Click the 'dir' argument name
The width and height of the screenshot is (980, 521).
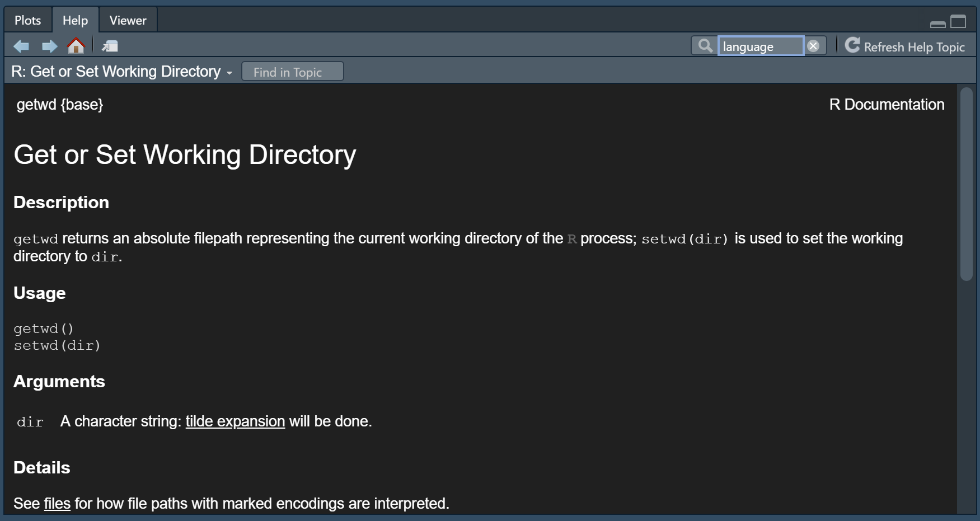tap(30, 422)
